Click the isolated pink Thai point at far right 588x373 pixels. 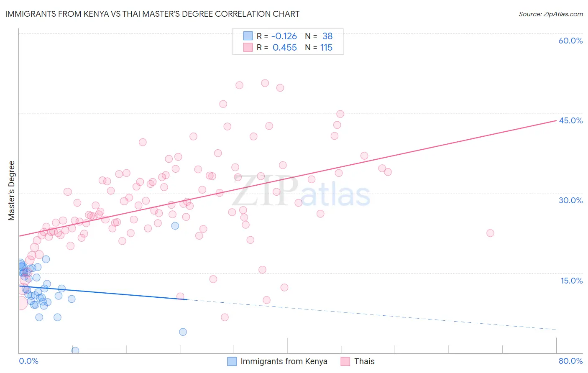(490, 233)
